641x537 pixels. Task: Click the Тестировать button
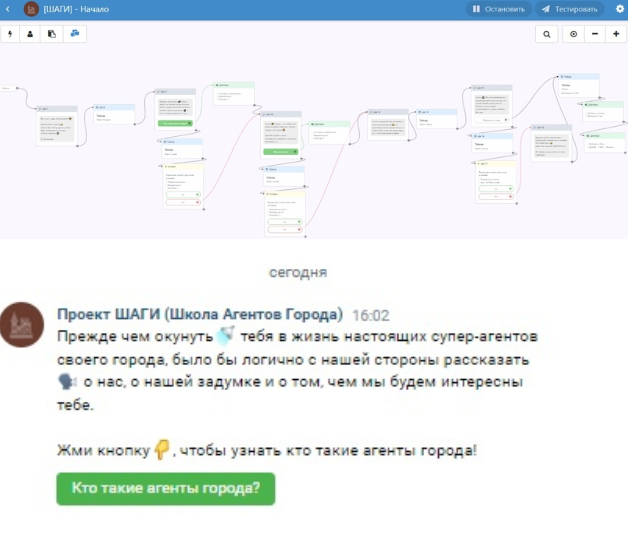click(x=570, y=9)
